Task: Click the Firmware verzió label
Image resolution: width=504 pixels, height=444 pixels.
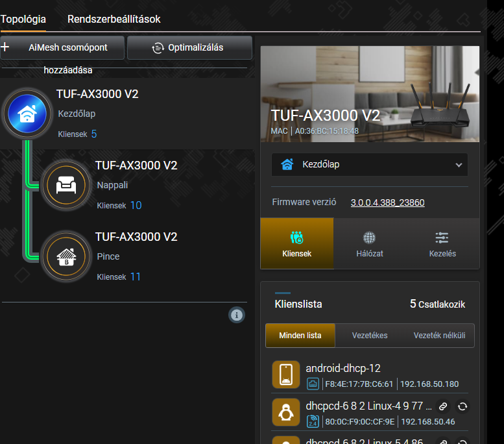Action: [x=304, y=202]
